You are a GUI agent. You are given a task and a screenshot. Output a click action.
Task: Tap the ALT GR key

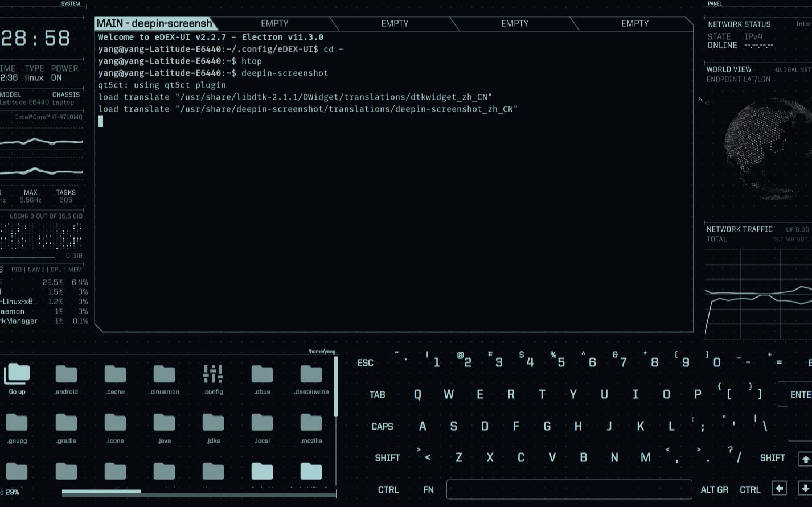(x=714, y=489)
